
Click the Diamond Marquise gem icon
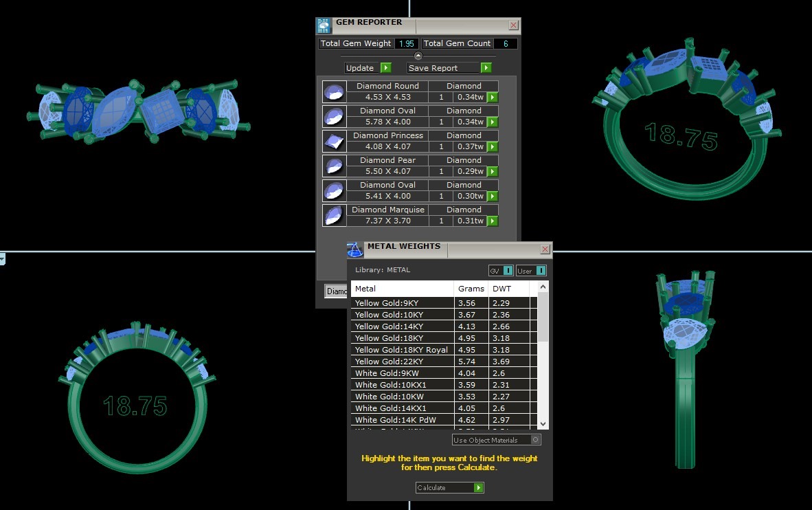pos(334,215)
